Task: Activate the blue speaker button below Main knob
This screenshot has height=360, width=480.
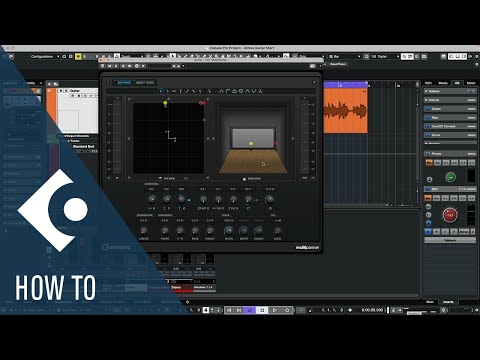Action: point(428,231)
